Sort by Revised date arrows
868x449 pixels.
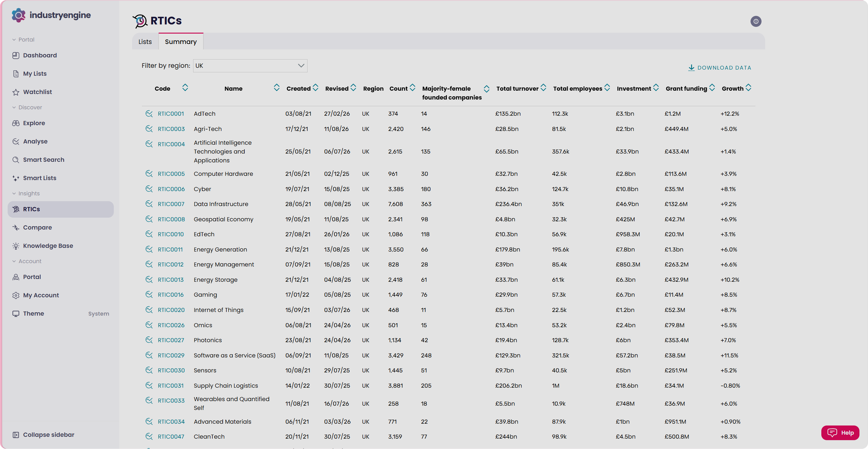pyautogui.click(x=353, y=88)
